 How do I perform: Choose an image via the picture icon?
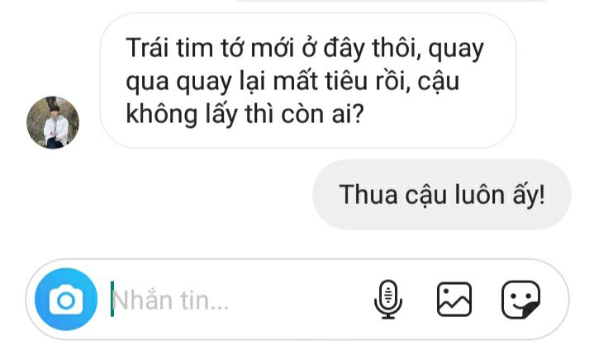(x=454, y=300)
